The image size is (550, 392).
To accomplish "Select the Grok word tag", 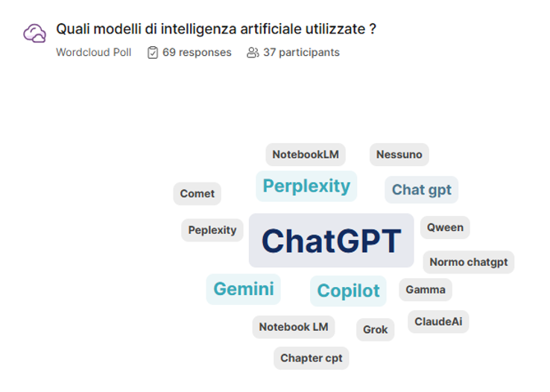I will tap(375, 329).
